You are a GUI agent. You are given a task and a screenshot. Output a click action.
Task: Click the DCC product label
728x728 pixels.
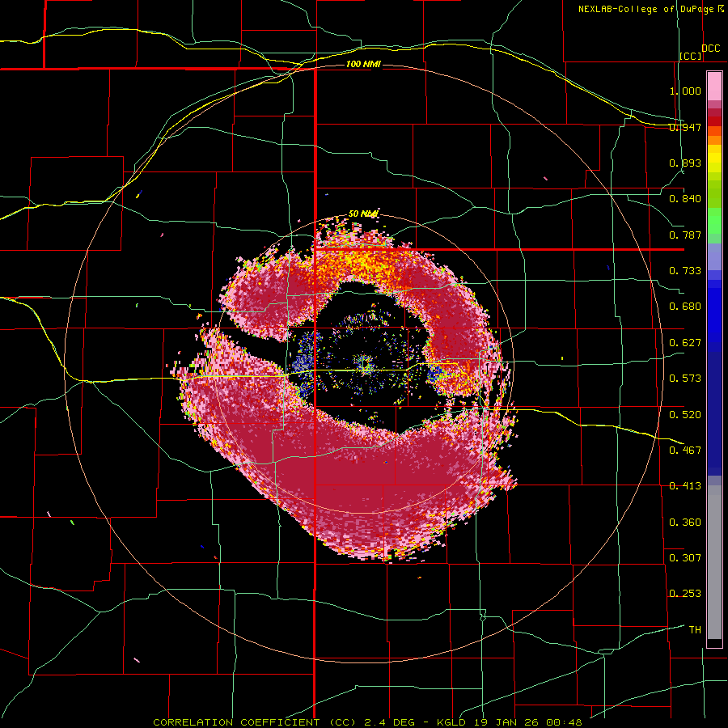(x=711, y=49)
